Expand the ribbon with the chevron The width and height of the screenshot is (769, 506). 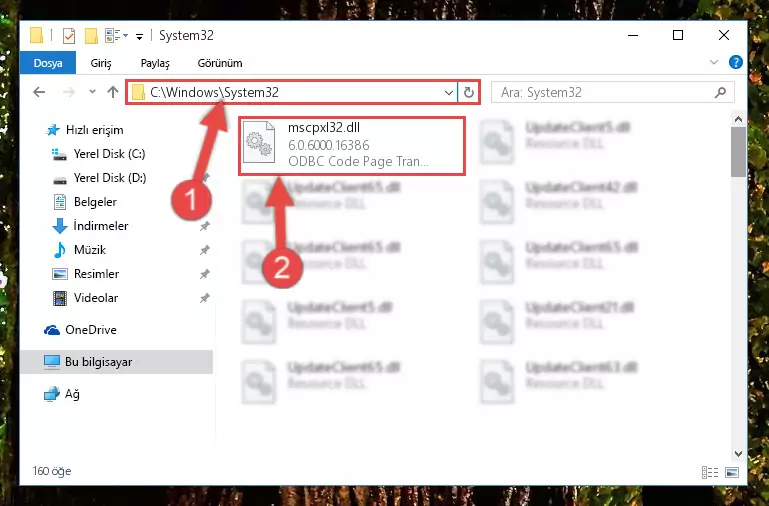click(x=714, y=62)
